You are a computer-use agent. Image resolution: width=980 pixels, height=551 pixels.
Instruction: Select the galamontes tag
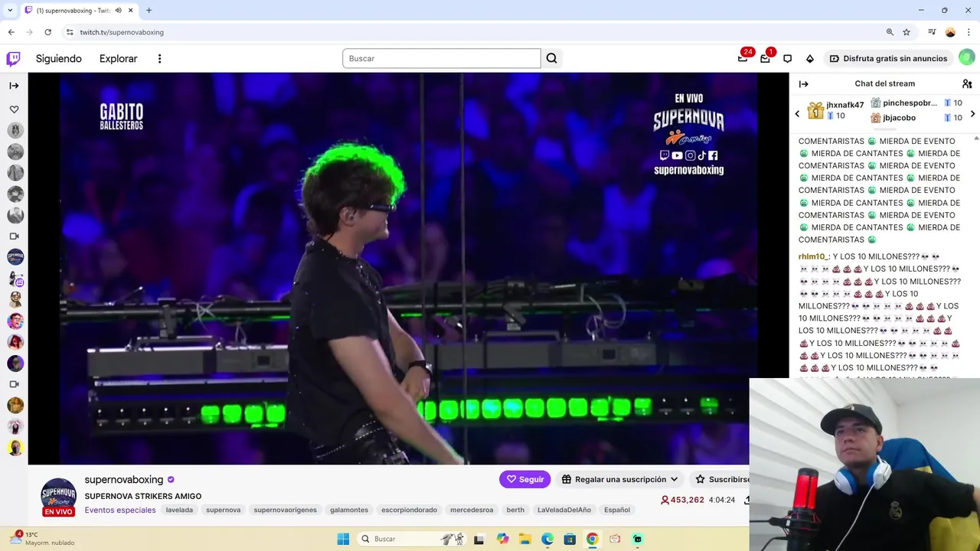[x=349, y=510]
